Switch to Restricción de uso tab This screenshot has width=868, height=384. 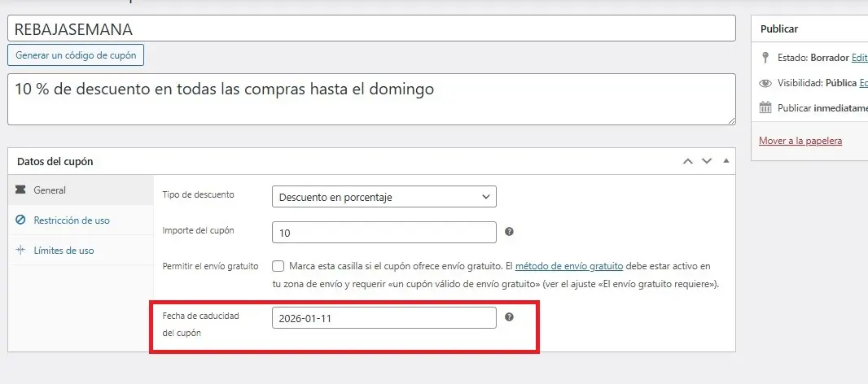[71, 220]
